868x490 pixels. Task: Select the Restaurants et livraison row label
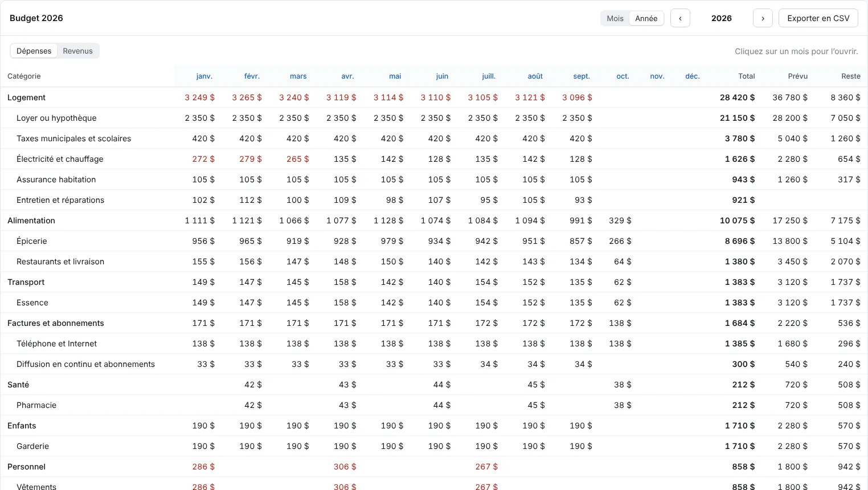60,262
